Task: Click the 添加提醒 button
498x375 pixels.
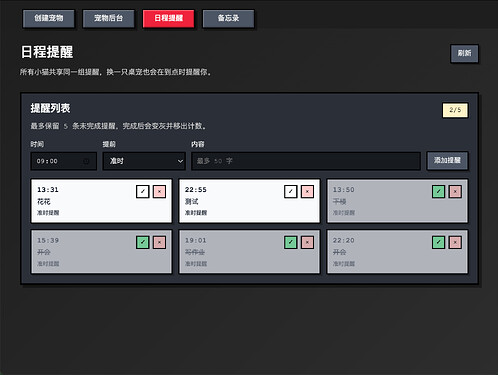Action: 447,161
